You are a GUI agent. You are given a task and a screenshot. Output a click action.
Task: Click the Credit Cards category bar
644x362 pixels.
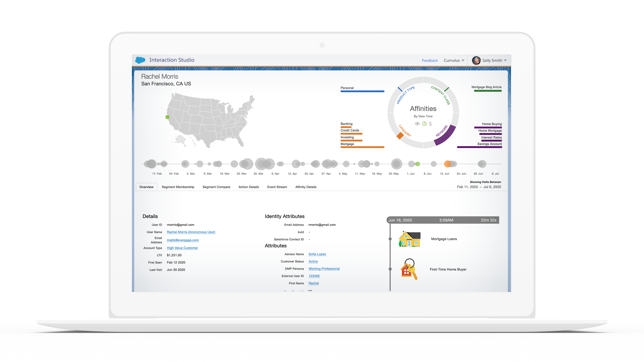coord(351,134)
